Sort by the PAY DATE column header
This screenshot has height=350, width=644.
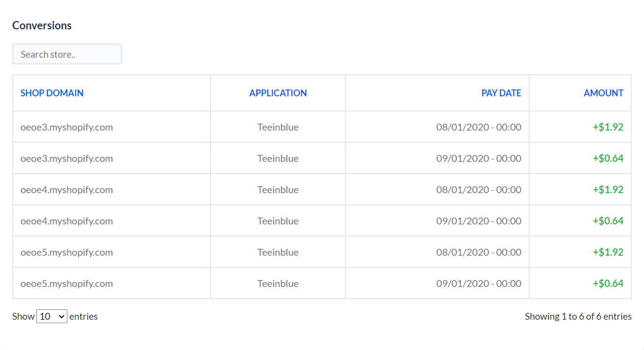tap(501, 93)
